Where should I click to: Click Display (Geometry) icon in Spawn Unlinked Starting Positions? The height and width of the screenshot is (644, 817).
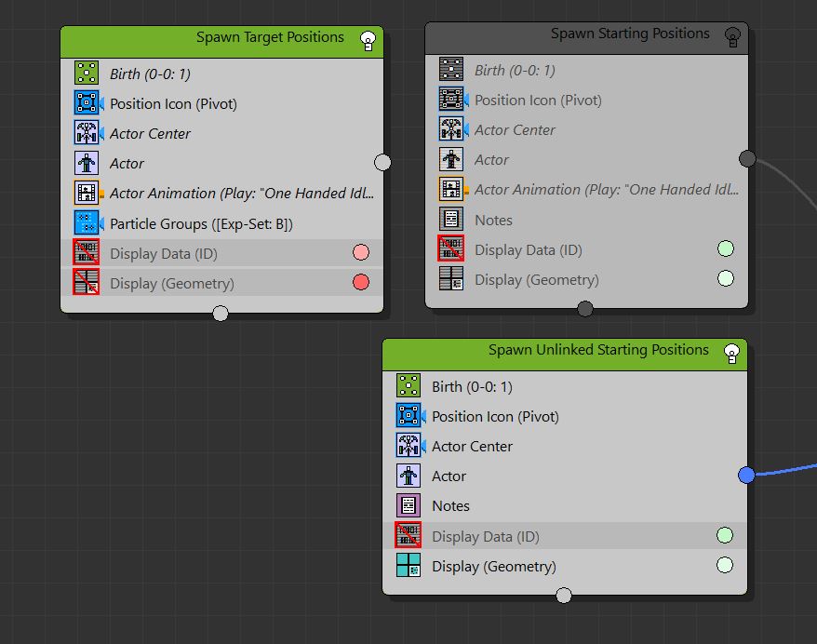coord(408,566)
